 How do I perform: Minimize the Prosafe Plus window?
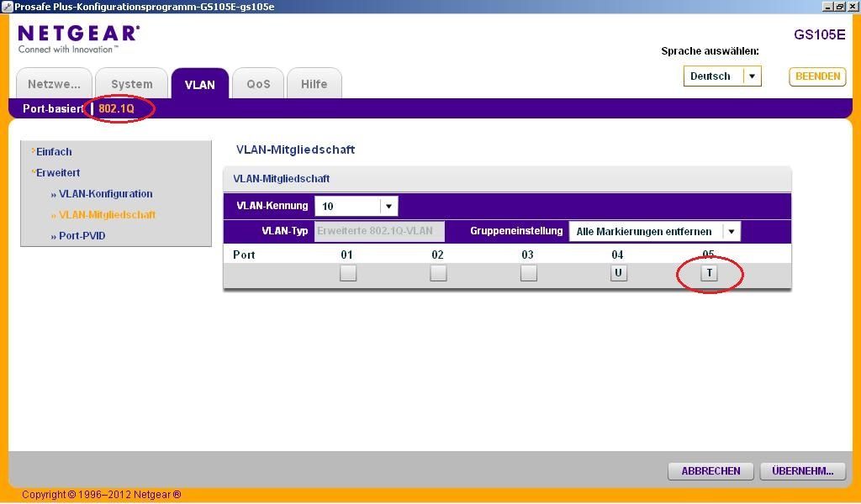tap(828, 7)
